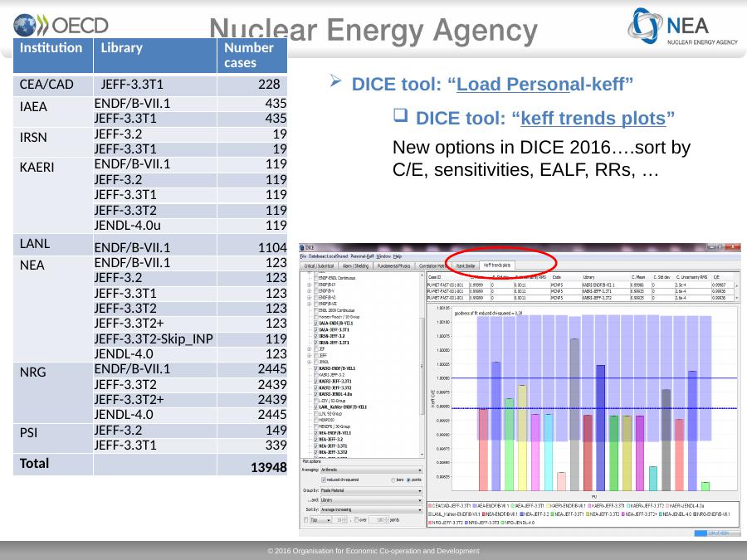Open the Personal-Keff menu
The width and height of the screenshot is (747, 560).
point(364,256)
